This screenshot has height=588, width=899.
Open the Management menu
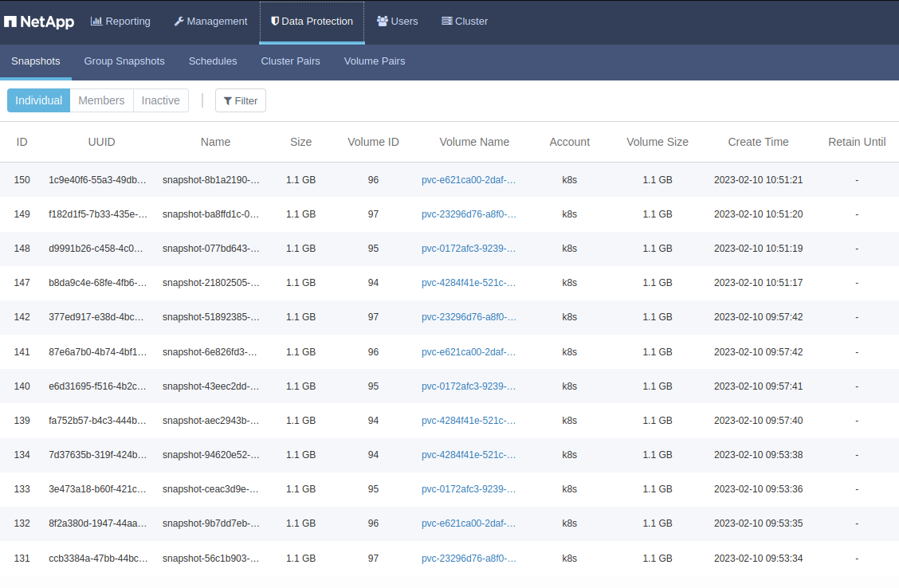pos(210,22)
